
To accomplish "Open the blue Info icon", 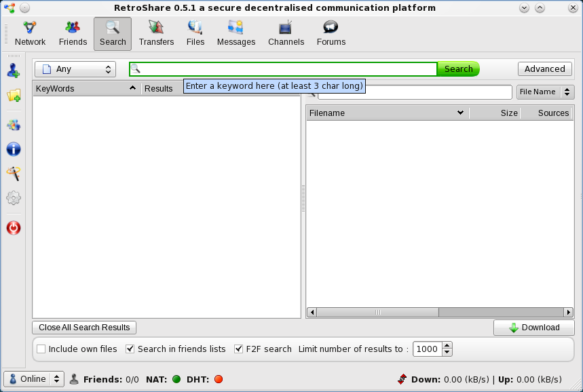I will click(14, 149).
